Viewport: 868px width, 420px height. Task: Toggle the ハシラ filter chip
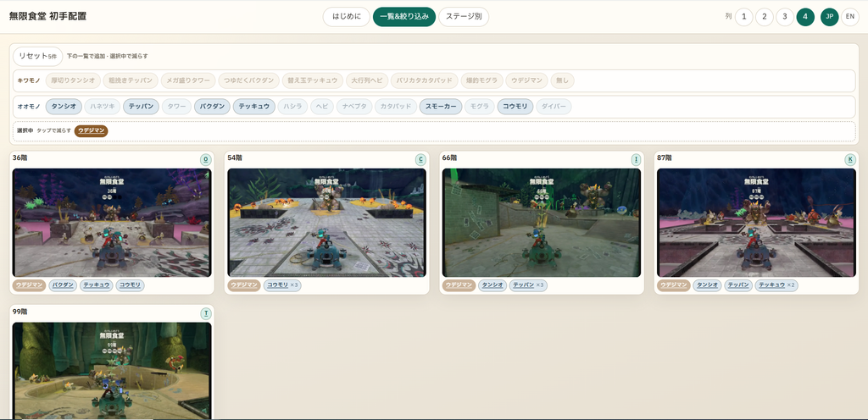(x=292, y=107)
